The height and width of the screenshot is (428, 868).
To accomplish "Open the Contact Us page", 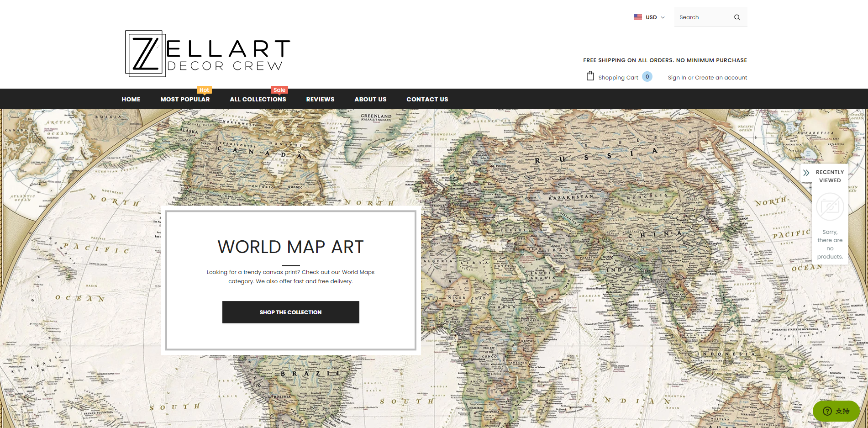I will click(x=427, y=99).
